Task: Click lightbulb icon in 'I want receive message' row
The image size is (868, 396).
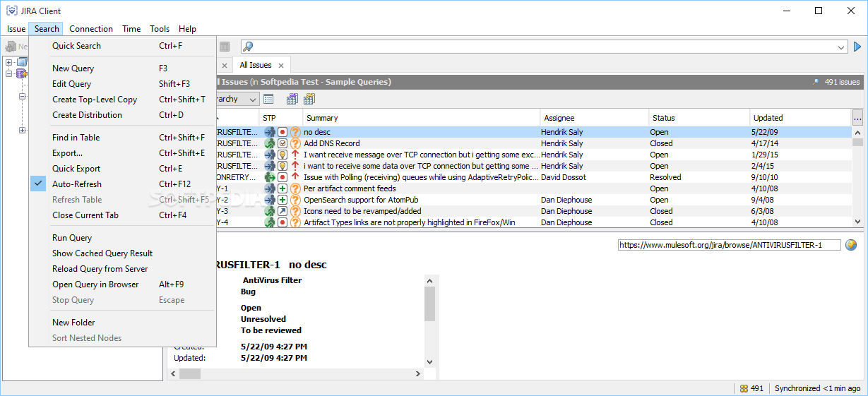Action: [283, 155]
